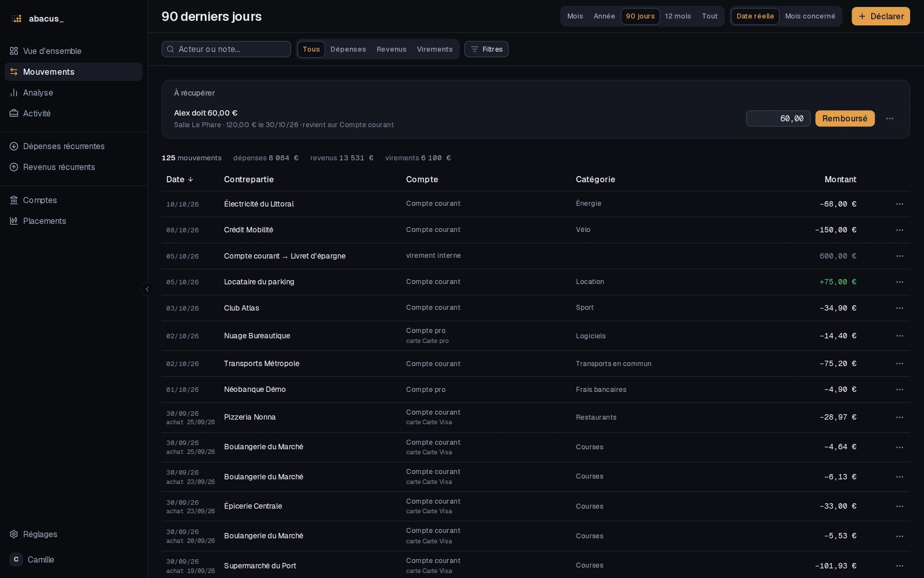Switch to Mois concerné mode
Screen dimensions: 924x578
coord(810,16)
